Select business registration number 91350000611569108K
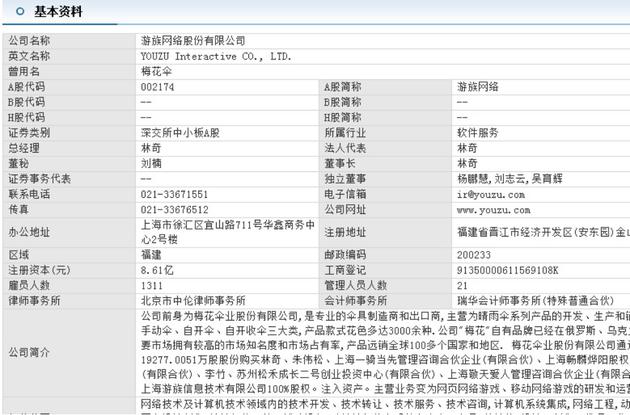The height and width of the screenshot is (415, 630). (x=508, y=270)
